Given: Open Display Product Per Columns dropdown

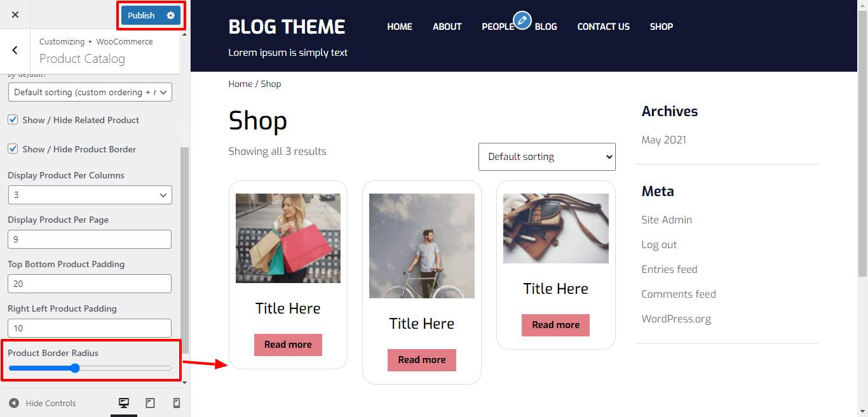Looking at the screenshot, I should 90,195.
